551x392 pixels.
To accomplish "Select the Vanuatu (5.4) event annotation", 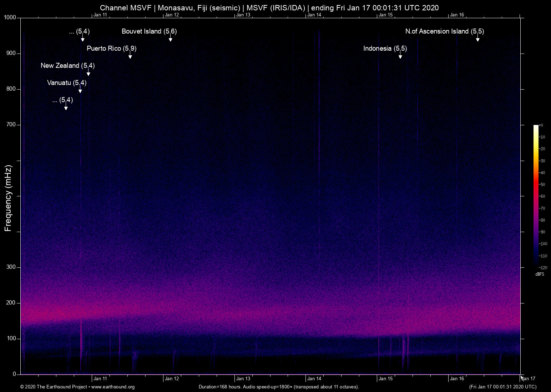I will (x=67, y=83).
